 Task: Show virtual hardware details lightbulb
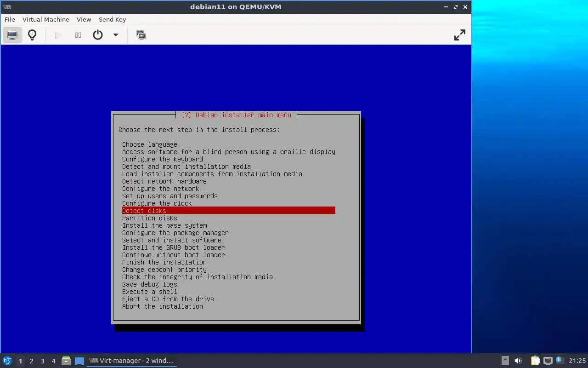(x=32, y=35)
